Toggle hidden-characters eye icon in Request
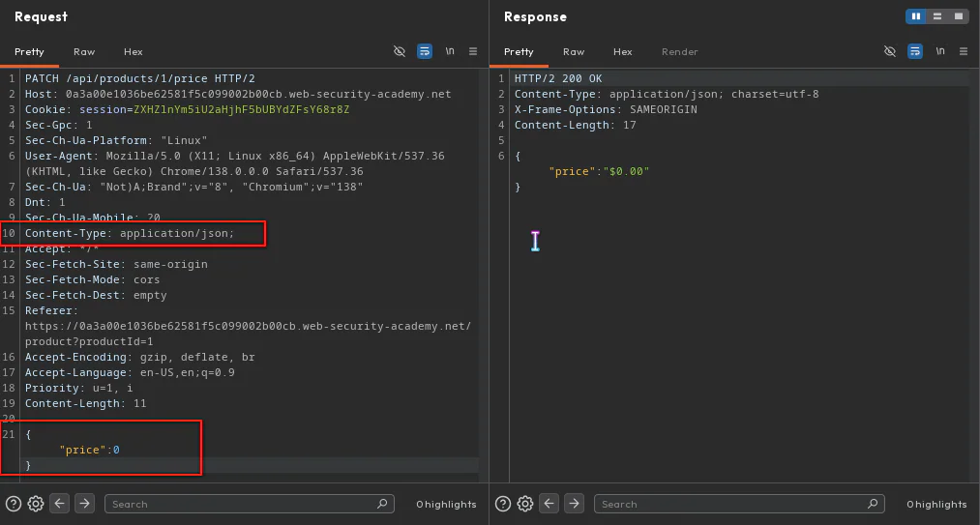980x525 pixels. pos(400,51)
